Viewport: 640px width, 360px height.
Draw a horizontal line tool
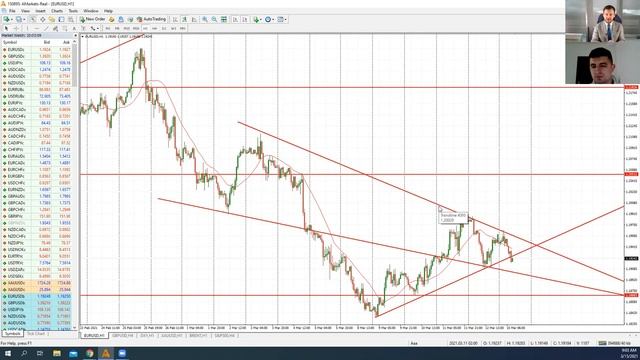coord(37,29)
